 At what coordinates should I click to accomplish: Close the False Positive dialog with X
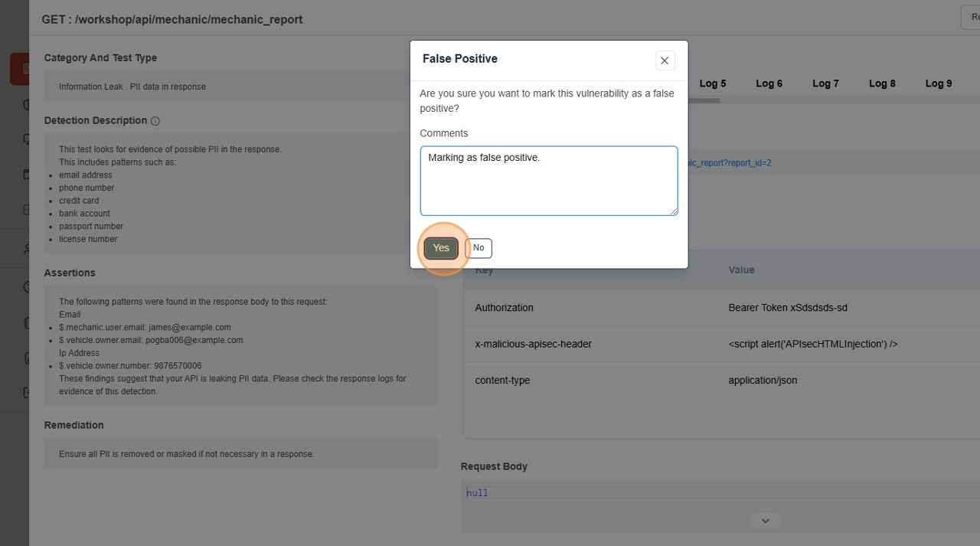pos(665,60)
